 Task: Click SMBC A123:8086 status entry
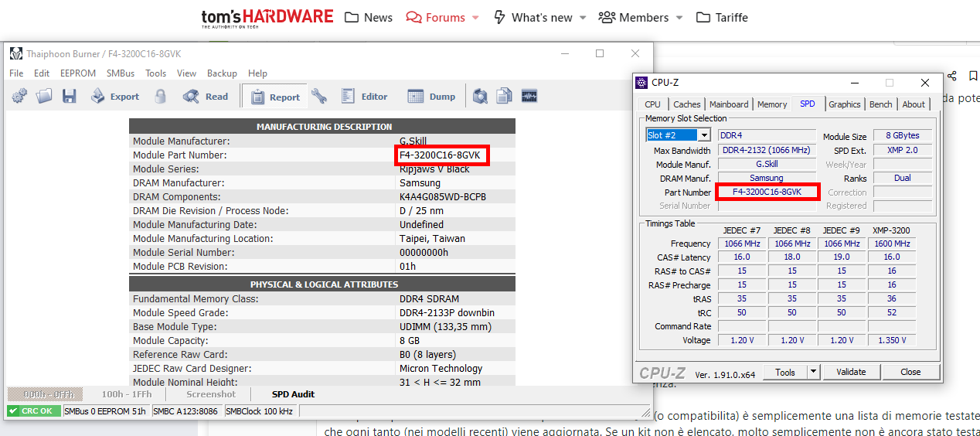click(186, 411)
